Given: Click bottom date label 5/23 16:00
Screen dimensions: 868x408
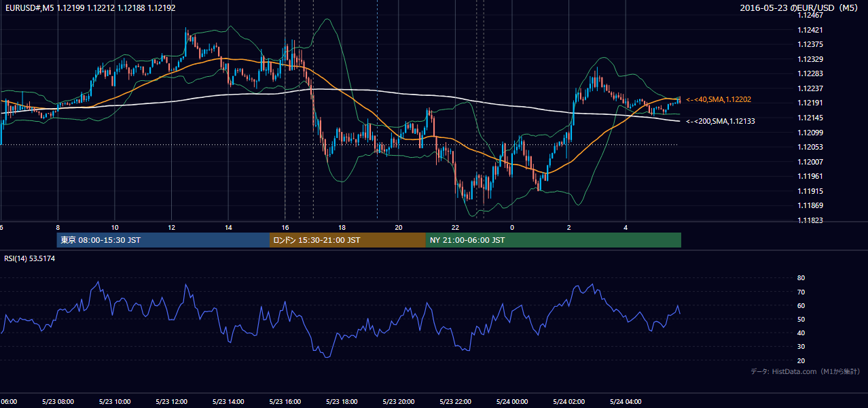Looking at the screenshot, I should click(x=285, y=402).
